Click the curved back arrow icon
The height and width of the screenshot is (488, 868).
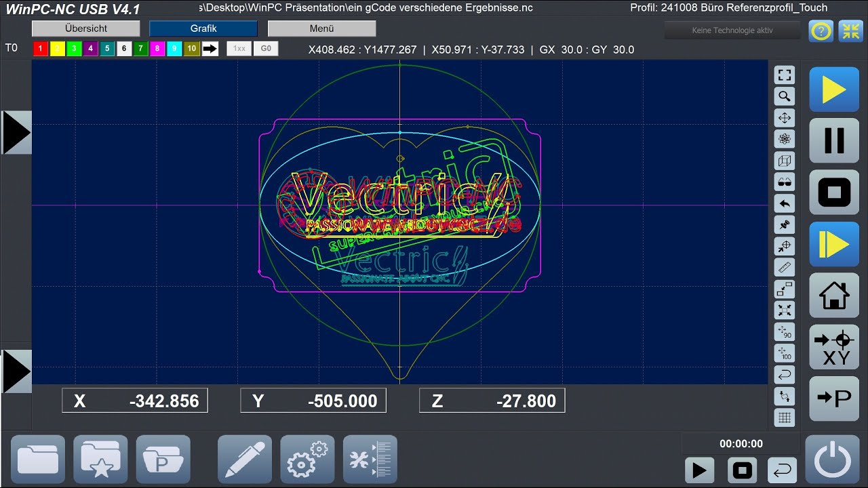coord(785,203)
